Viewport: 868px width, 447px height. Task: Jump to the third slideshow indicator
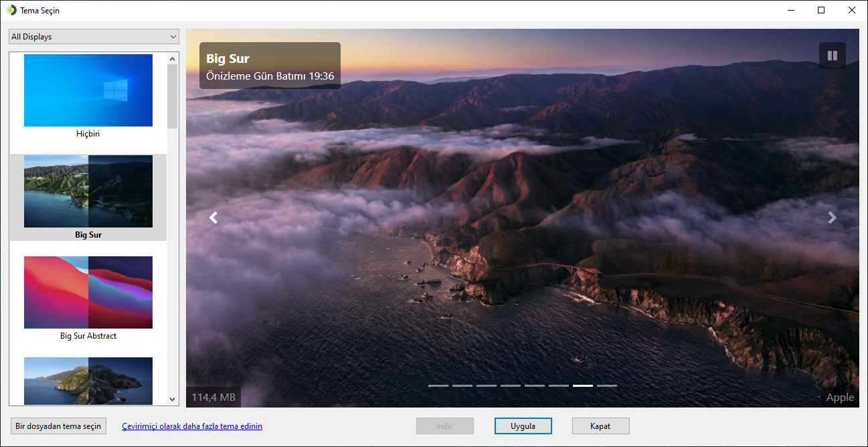point(487,385)
